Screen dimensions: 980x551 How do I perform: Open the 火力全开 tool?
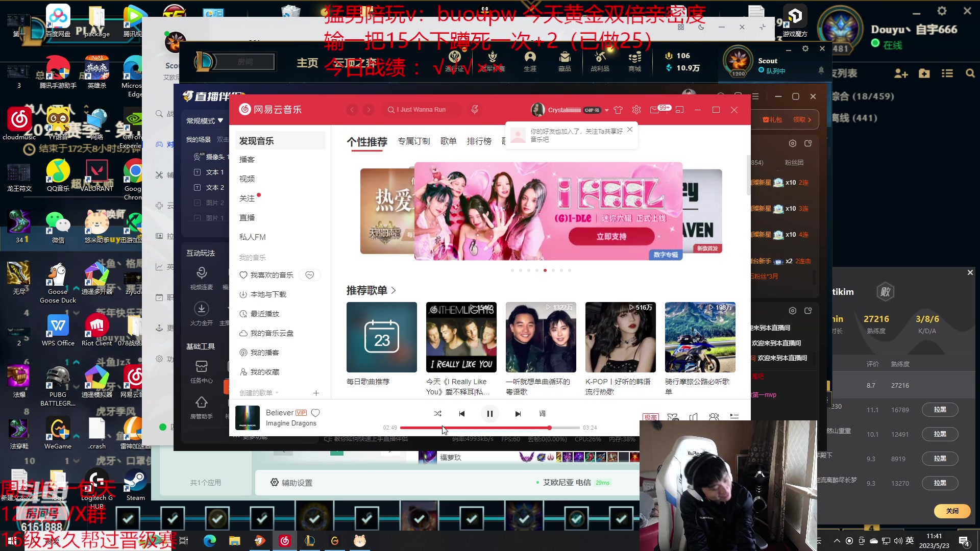pyautogui.click(x=201, y=314)
